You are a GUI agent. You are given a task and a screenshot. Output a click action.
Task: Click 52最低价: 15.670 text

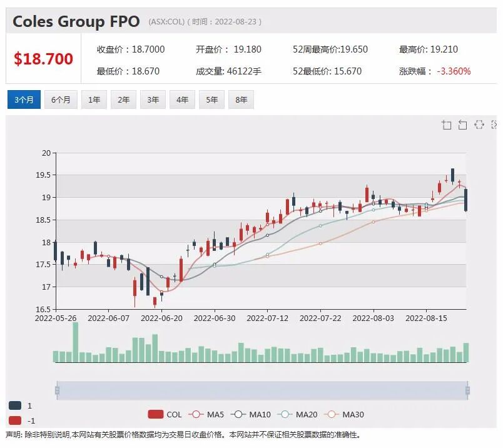327,71
